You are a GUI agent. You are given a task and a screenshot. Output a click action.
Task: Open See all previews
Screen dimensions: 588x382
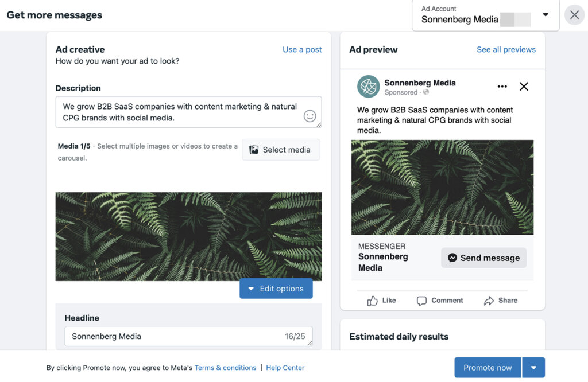pos(506,50)
